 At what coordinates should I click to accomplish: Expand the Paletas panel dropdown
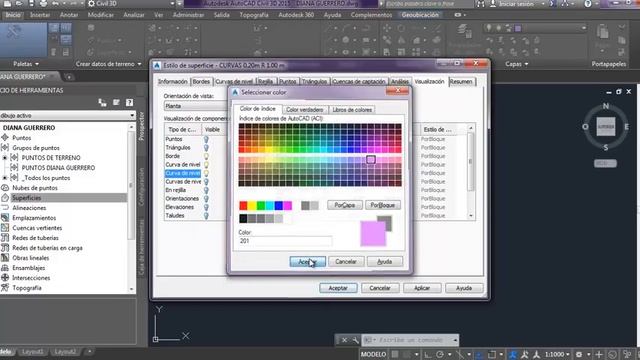coord(26,64)
